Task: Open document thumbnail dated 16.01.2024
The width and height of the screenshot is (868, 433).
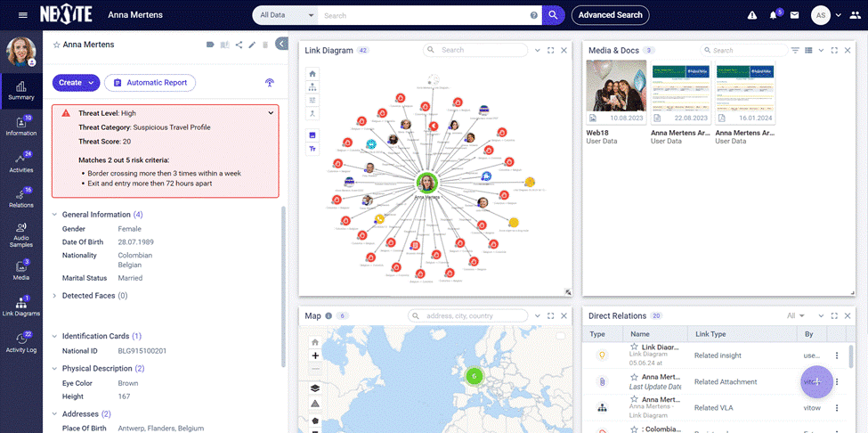Action: tap(745, 92)
